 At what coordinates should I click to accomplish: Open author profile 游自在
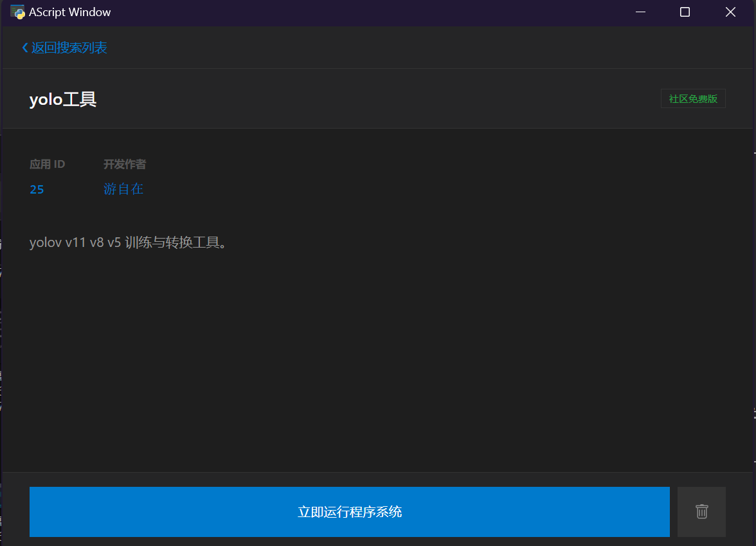coord(123,189)
